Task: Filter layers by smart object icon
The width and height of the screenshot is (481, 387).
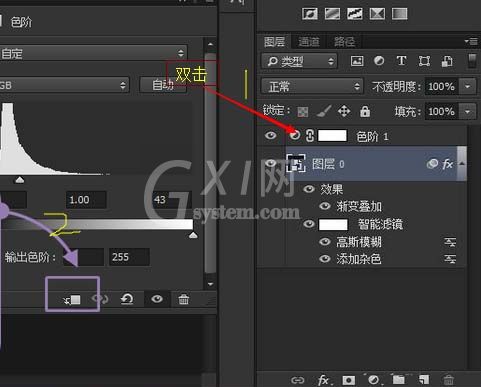Action: 447,61
